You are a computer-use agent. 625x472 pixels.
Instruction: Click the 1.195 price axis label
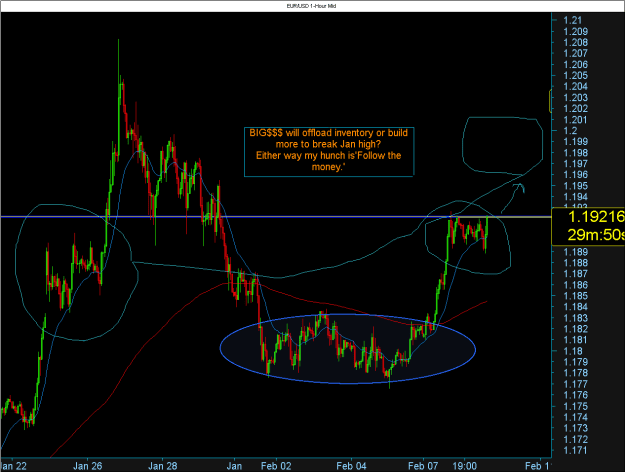[x=575, y=186]
